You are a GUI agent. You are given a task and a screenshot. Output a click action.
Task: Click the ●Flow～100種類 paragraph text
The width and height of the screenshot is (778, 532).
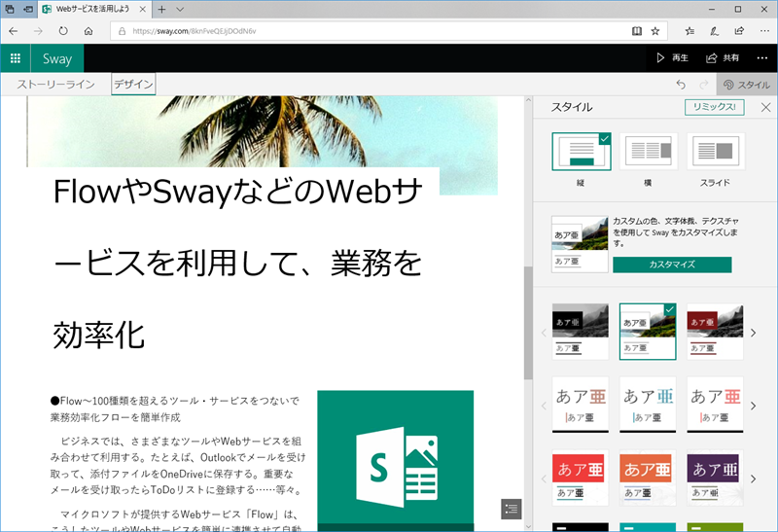pyautogui.click(x=175, y=408)
